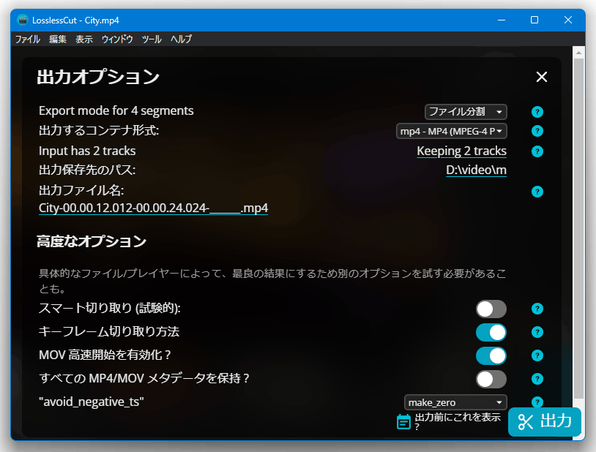The width and height of the screenshot is (596, 452).
Task: Open the make_zero avoid_negative_ts dropdown
Action: click(455, 402)
